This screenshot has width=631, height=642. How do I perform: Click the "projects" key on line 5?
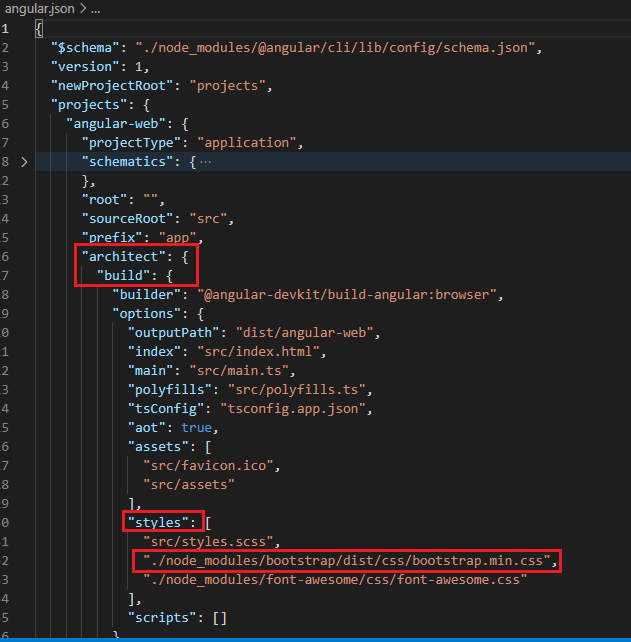coord(88,105)
